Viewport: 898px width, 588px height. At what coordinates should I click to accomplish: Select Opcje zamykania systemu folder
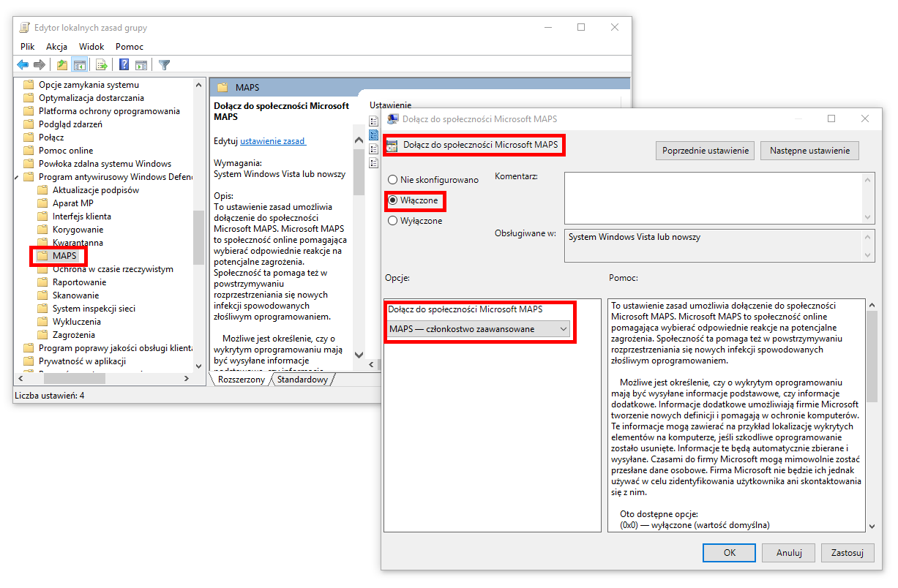point(89,85)
